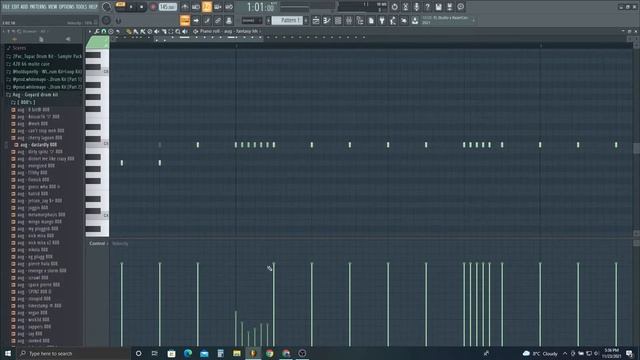Click the render to audio icon
The image size is (640, 360).
point(449,7)
